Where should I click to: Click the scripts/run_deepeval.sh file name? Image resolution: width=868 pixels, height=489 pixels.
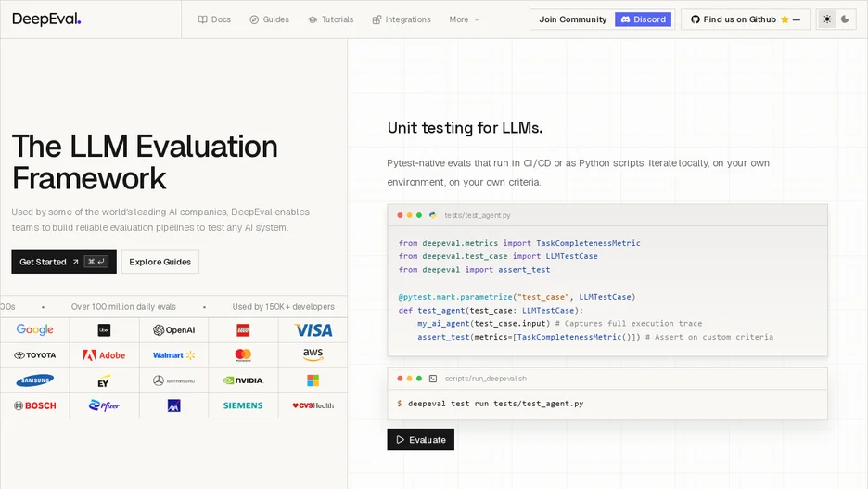point(486,379)
